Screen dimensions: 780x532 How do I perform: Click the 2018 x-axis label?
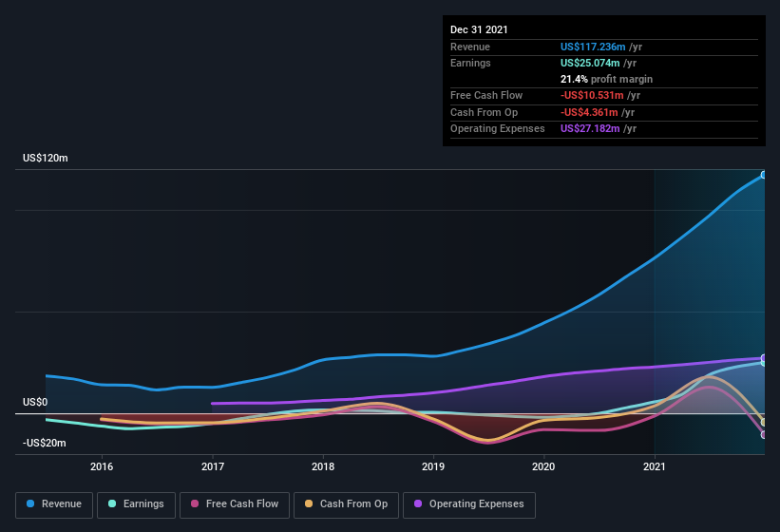(323, 466)
